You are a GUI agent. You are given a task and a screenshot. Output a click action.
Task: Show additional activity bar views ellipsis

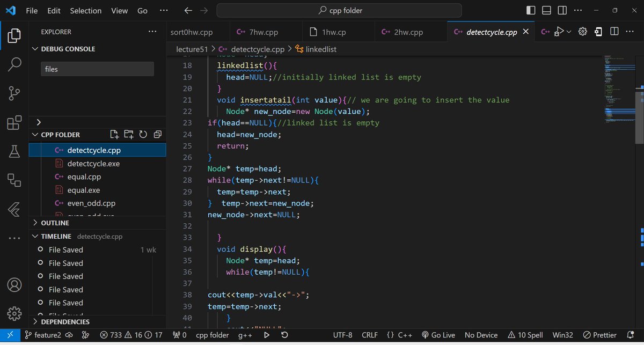point(14,238)
